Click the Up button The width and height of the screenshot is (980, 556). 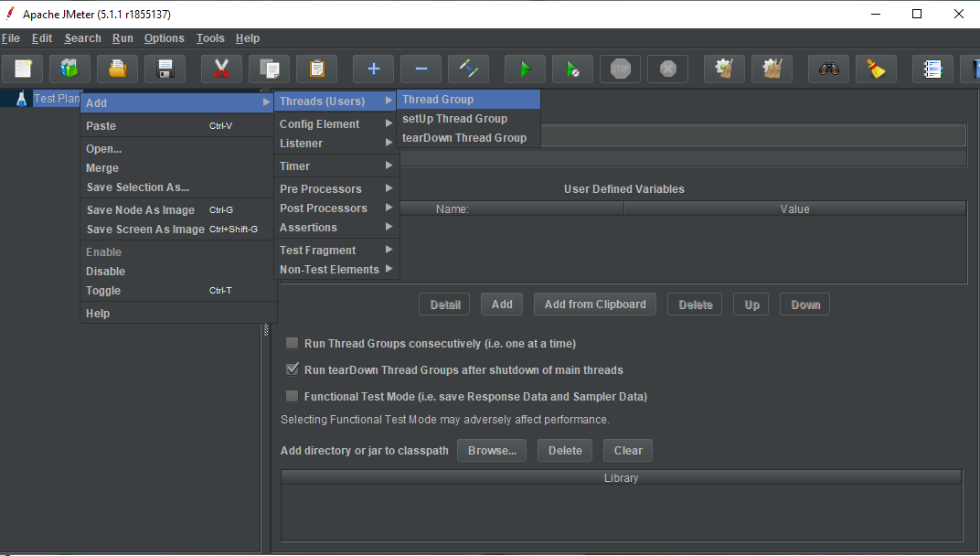coord(751,305)
